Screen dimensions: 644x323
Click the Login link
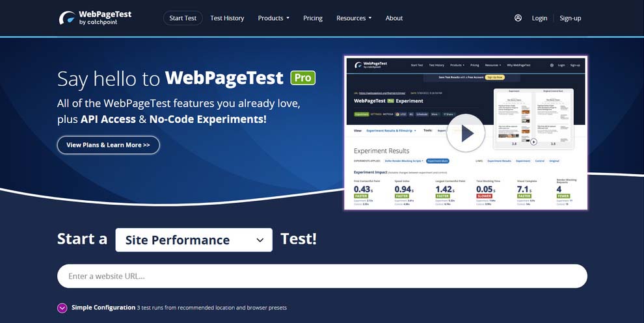click(539, 18)
